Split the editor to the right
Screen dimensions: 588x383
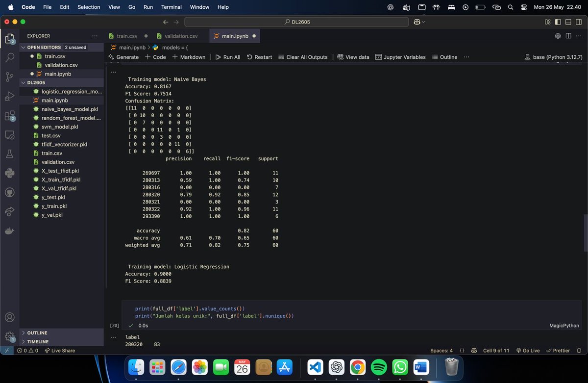point(568,36)
